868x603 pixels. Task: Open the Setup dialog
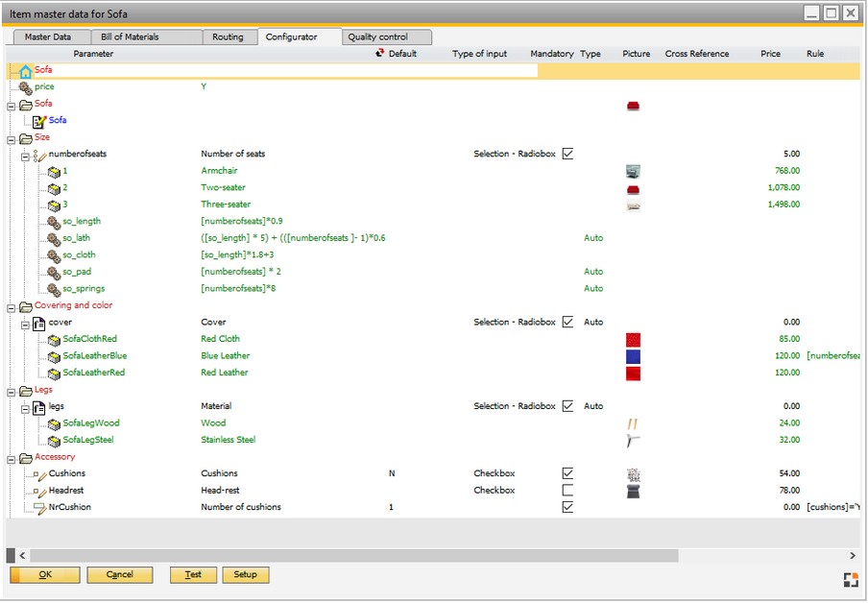pos(248,574)
